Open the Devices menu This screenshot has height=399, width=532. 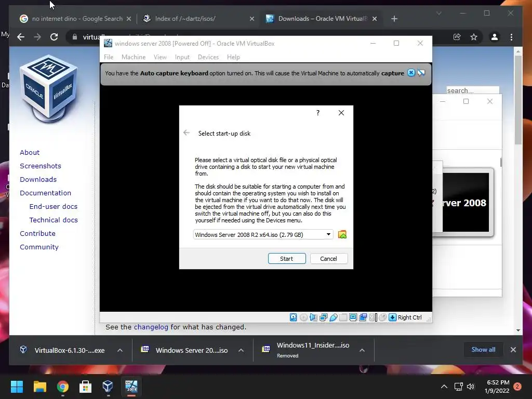(x=208, y=57)
